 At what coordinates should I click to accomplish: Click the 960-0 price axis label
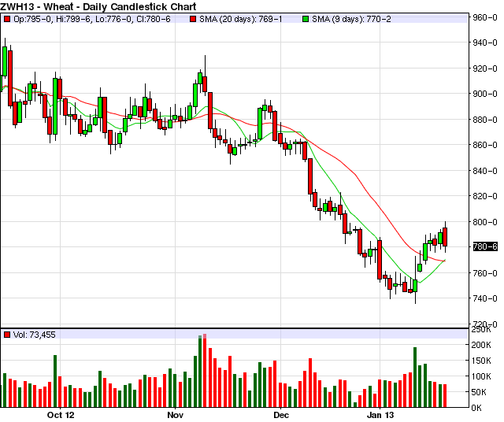(x=485, y=17)
